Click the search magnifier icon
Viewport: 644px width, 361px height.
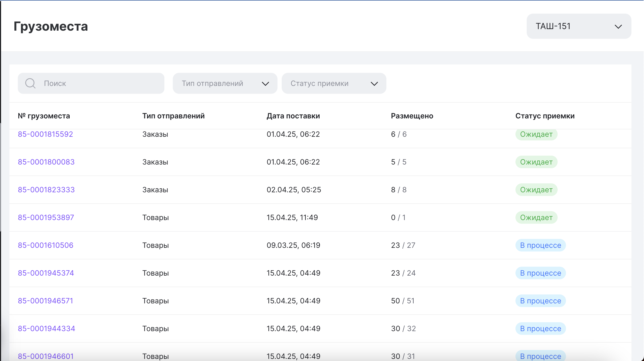coord(30,83)
